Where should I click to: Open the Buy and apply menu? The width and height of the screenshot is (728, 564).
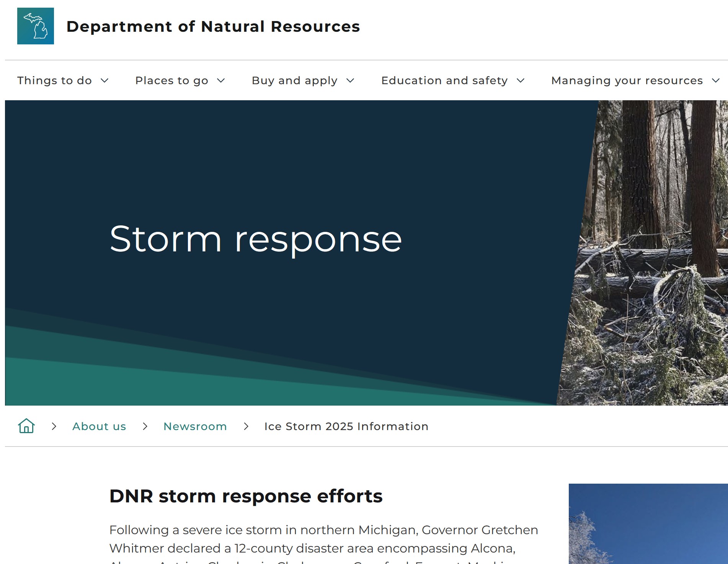[x=295, y=80]
